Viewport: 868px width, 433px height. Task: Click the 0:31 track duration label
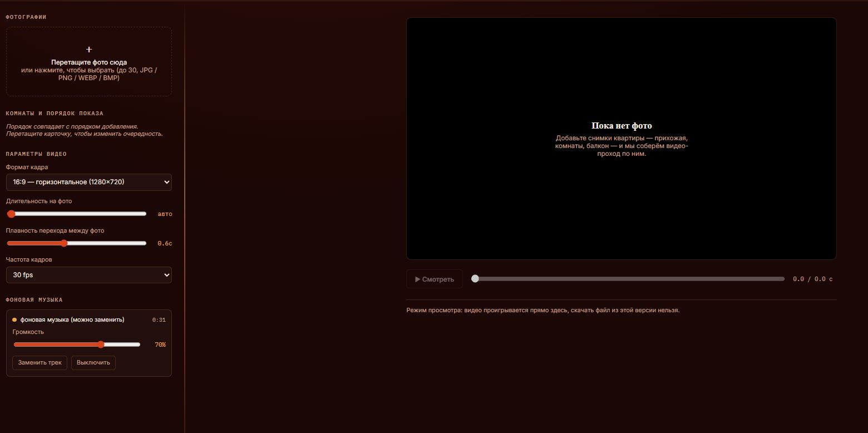(x=159, y=320)
